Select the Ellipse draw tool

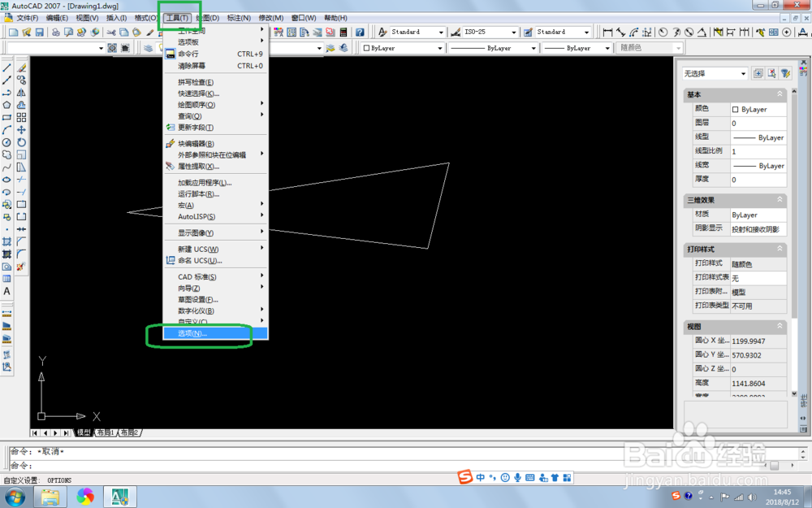6,180
